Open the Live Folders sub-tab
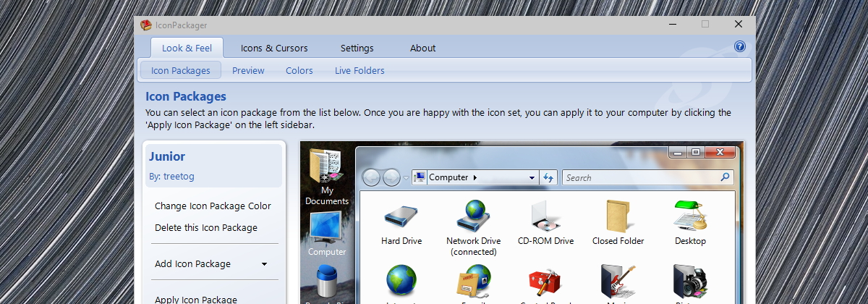868x304 pixels. [359, 70]
